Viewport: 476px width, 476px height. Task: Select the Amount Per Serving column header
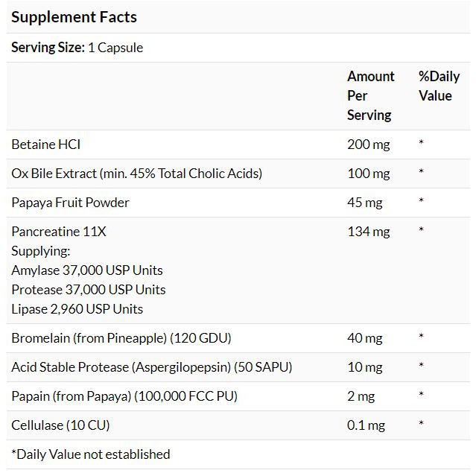(x=370, y=95)
